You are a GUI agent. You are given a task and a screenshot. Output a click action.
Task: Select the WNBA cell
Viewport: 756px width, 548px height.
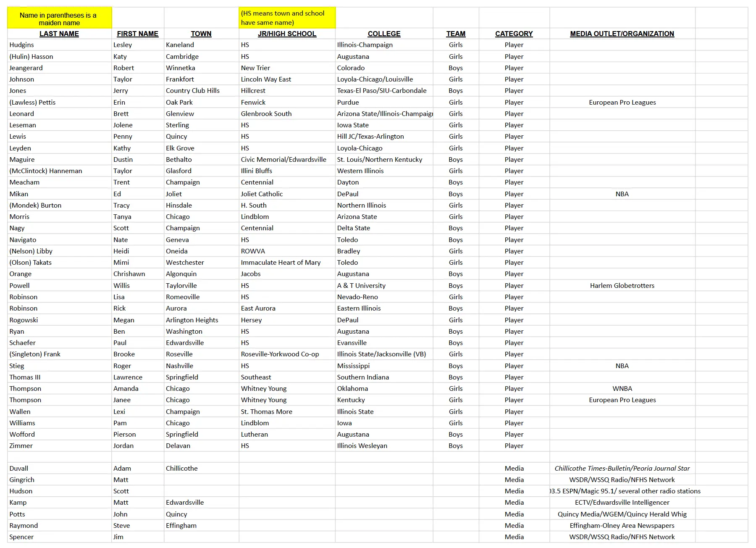pyautogui.click(x=622, y=388)
